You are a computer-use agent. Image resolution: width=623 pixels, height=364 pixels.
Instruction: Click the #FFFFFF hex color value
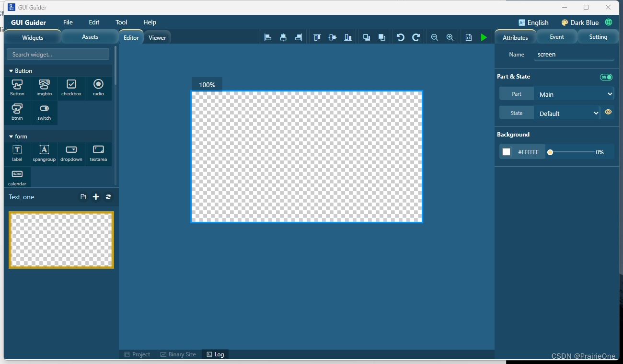coord(528,152)
